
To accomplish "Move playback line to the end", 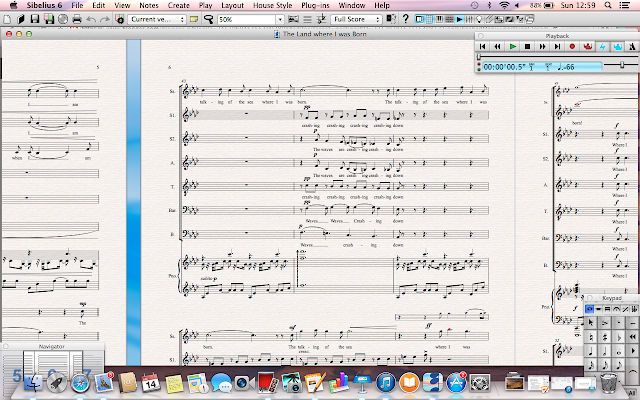I will 557,47.
